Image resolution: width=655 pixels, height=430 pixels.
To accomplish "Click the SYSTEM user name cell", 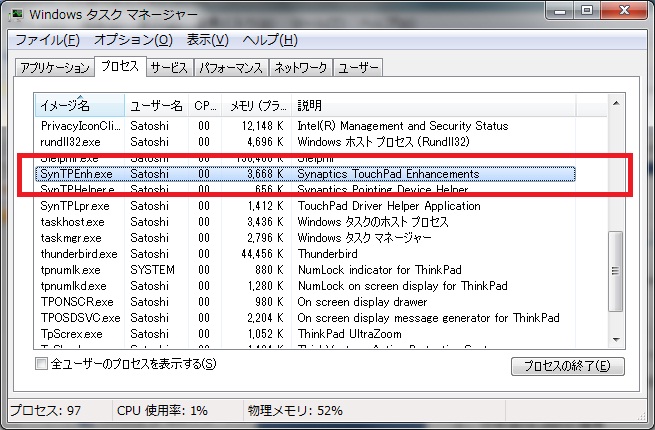I will pos(152,270).
